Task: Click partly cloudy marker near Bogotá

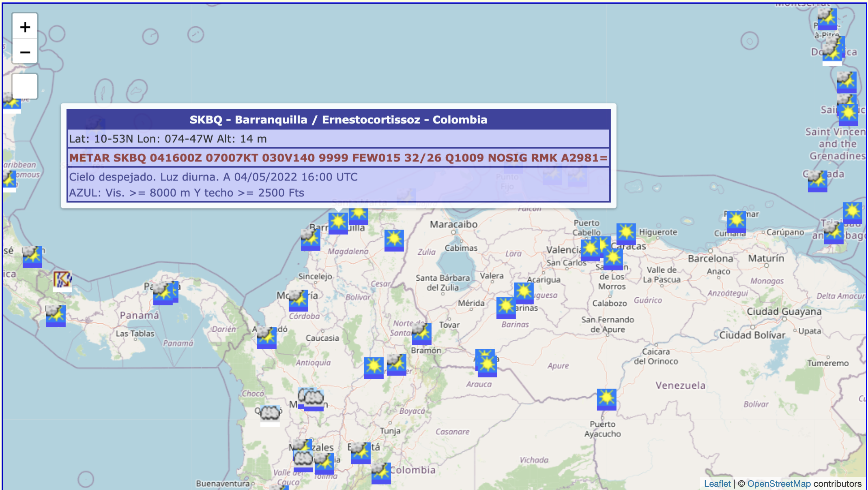Action: click(x=361, y=452)
